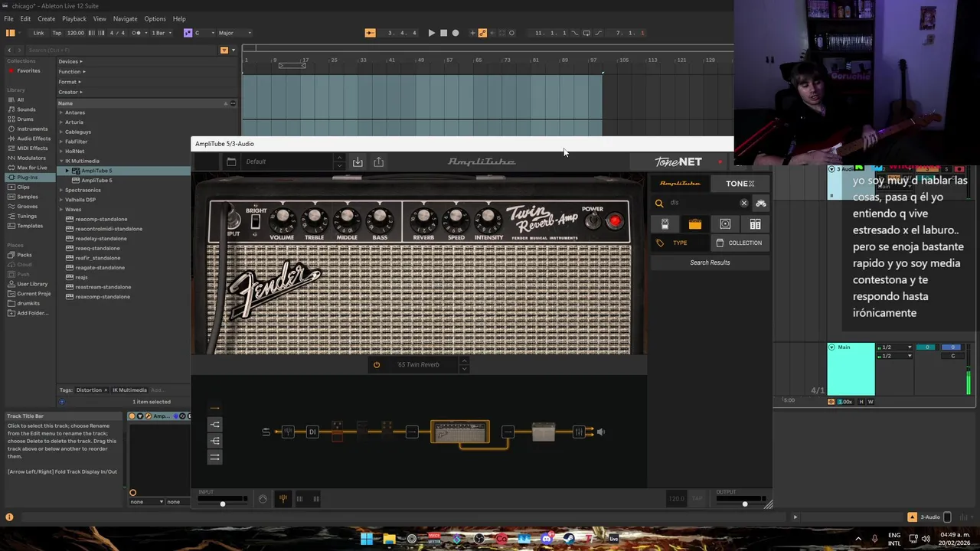
Task: Click the mixer block at chain end
Action: tap(579, 432)
